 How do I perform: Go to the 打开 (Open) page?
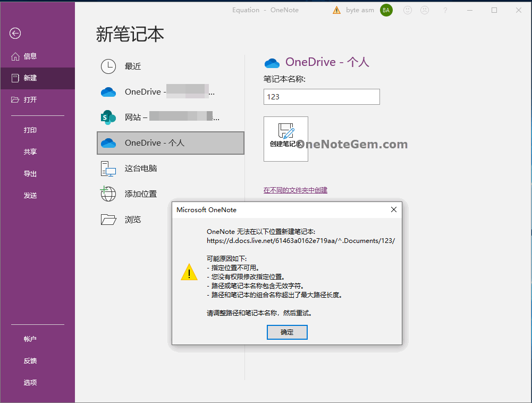point(37,100)
